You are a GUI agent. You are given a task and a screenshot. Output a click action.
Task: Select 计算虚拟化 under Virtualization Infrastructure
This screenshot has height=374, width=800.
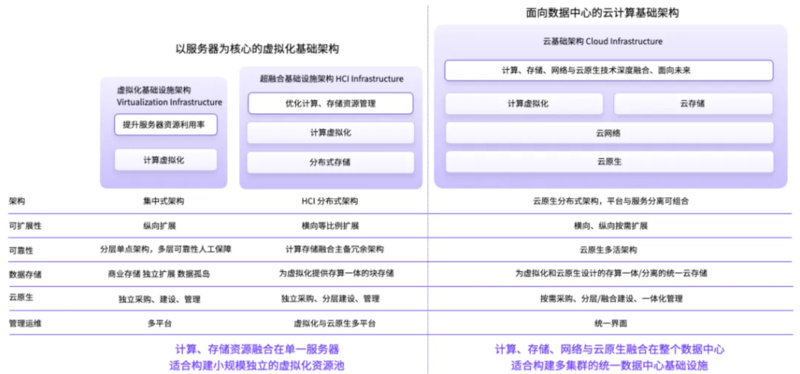[x=166, y=160]
